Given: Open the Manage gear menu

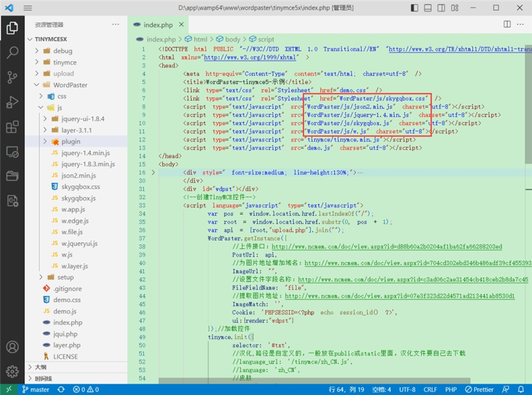Looking at the screenshot, I should pyautogui.click(x=12, y=371).
